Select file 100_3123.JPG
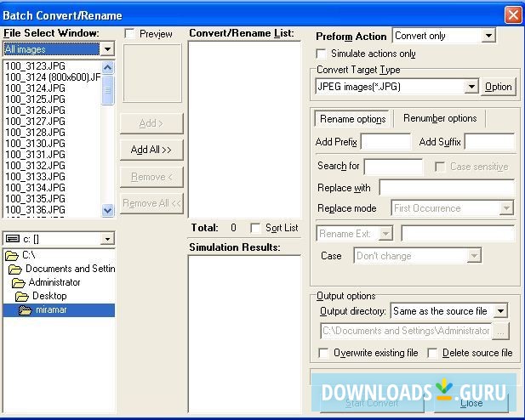The width and height of the screenshot is (525, 420). (35, 66)
